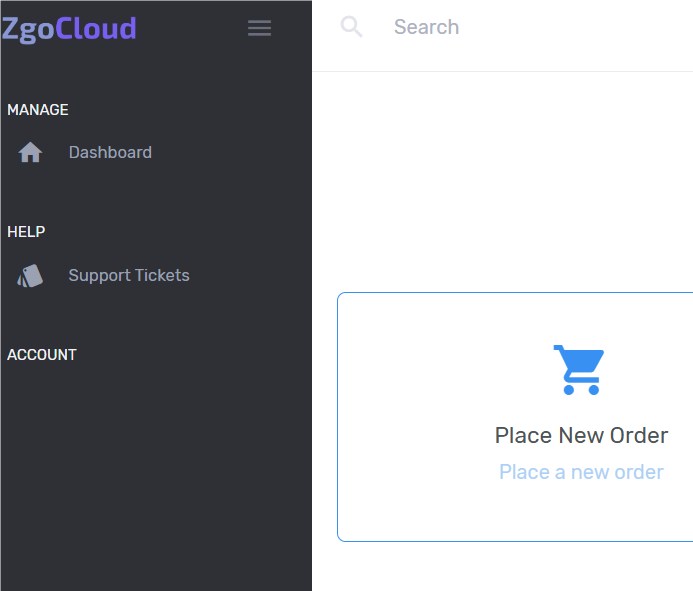Click blank content area above the order card
693x591 pixels.
[500, 180]
